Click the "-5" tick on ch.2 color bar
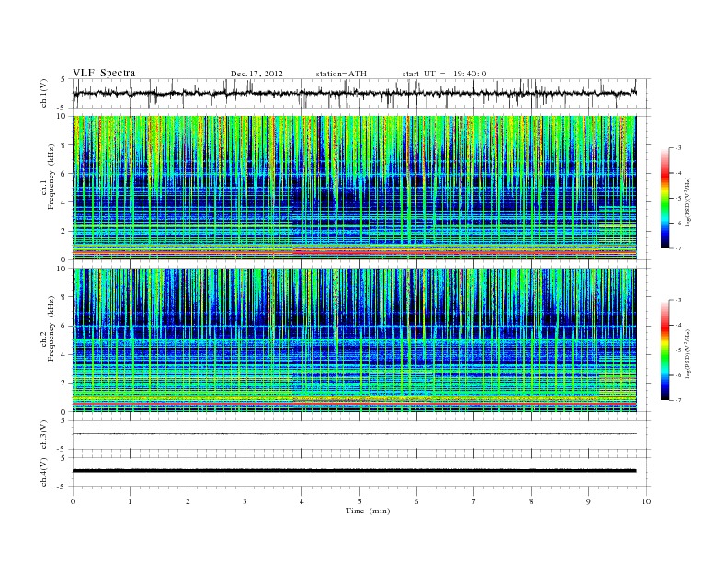728x563 pixels. (677, 350)
